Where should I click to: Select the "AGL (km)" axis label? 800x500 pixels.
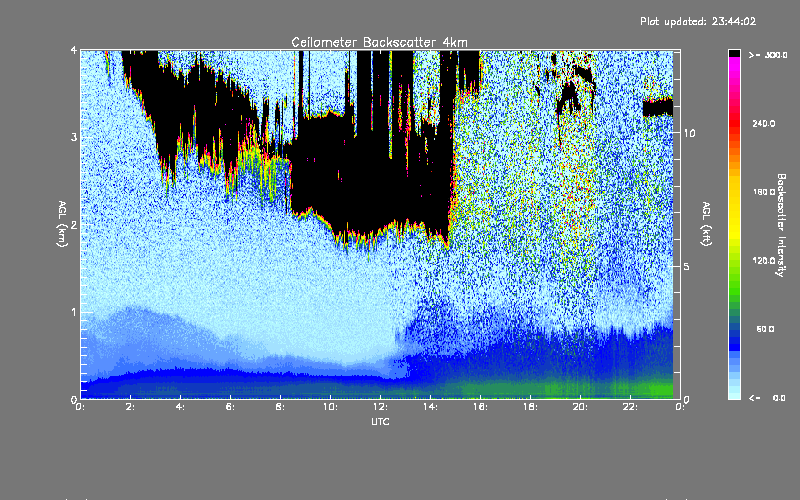[62, 224]
